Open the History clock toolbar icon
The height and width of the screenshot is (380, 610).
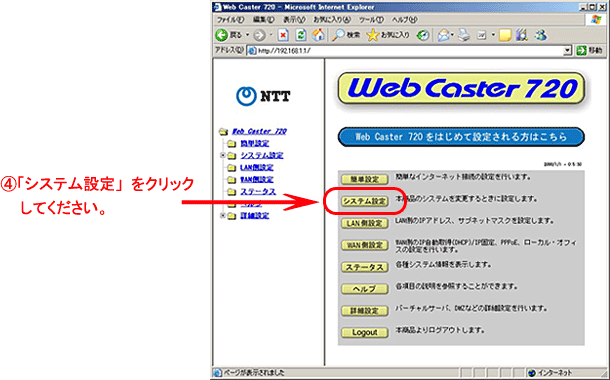[x=422, y=35]
